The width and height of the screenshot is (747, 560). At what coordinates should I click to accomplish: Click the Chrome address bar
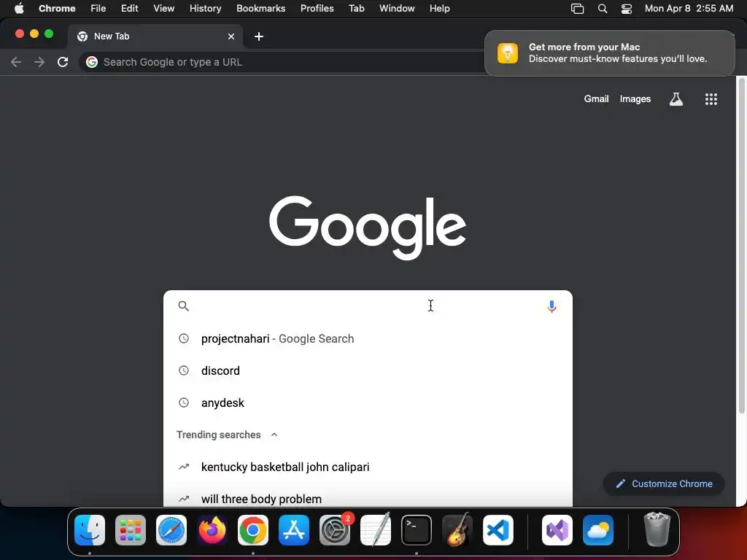coord(281,62)
